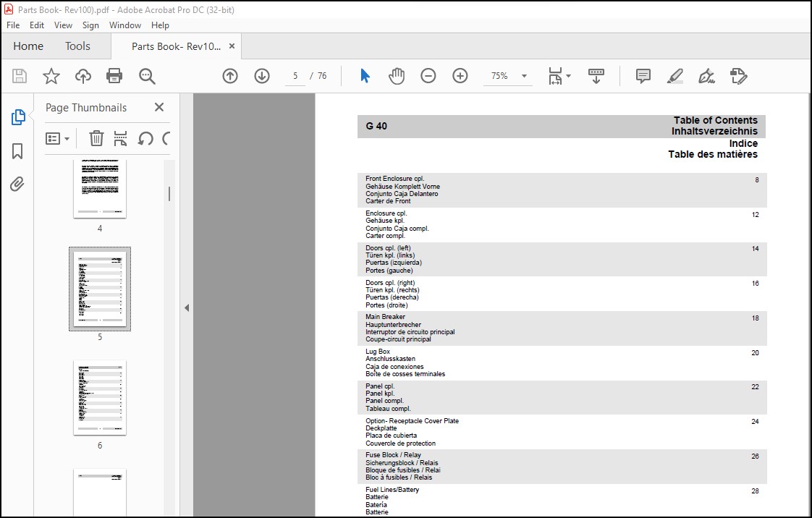This screenshot has height=518, width=812.
Task: Rotate page counterclockwise icon
Action: click(x=145, y=138)
